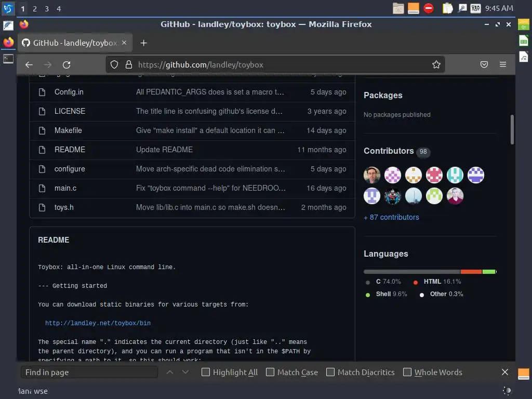Switch to workspace 2
This screenshot has width=532, height=399.
coord(35,9)
